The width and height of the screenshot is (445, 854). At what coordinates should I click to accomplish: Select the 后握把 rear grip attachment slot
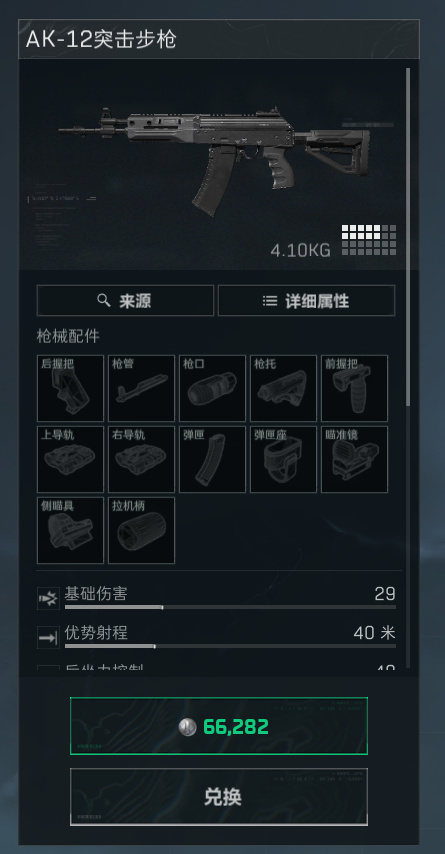tap(70, 388)
